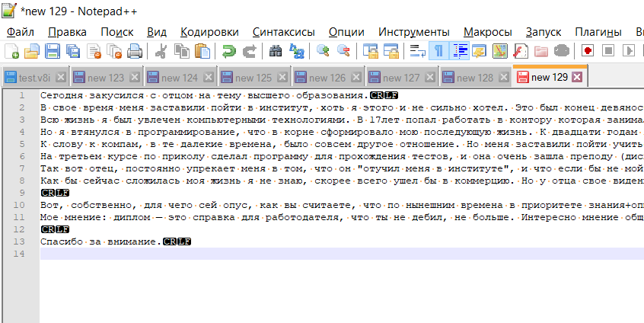Click the Copy icon in toolbar
The height and width of the screenshot is (323, 644).
coord(181,51)
